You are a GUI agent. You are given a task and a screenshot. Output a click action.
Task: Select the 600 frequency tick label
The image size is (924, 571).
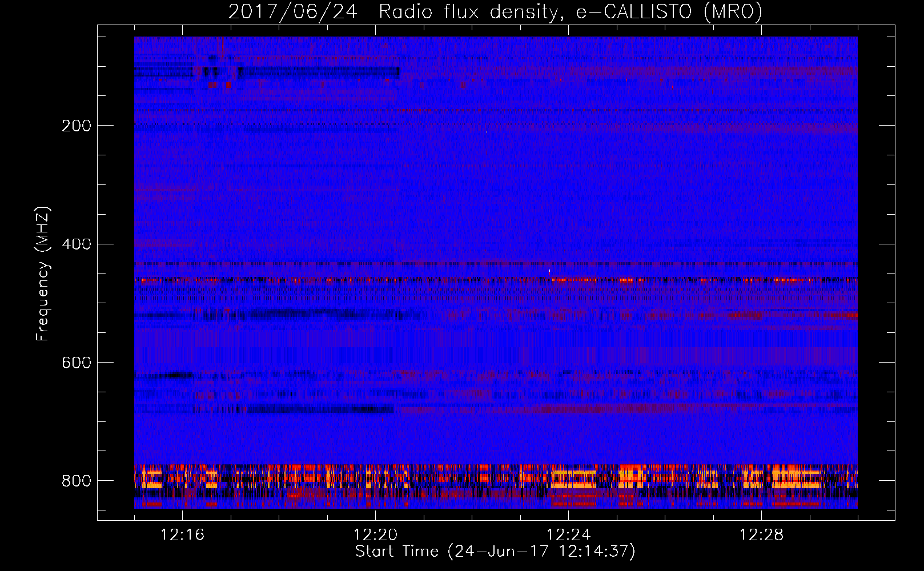coord(76,363)
